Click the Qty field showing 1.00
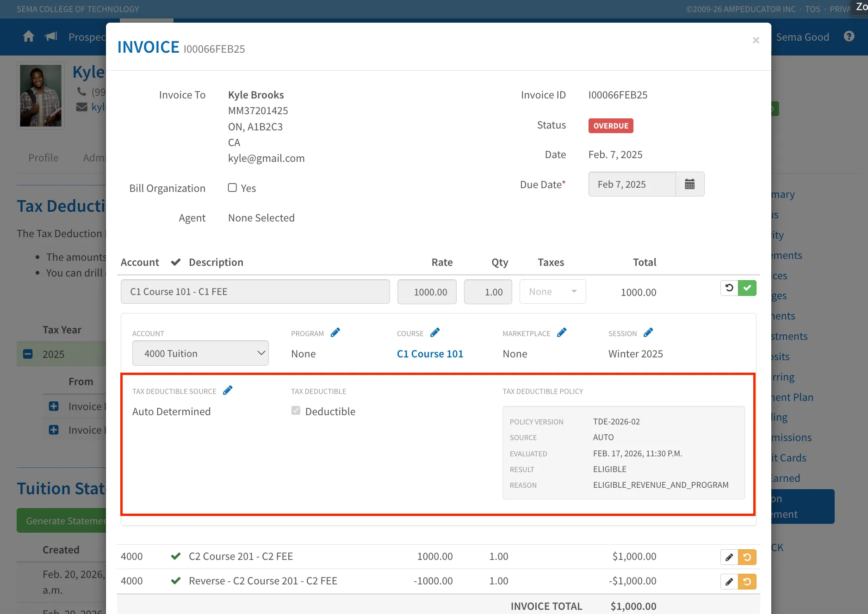The height and width of the screenshot is (614, 868). [x=488, y=292]
